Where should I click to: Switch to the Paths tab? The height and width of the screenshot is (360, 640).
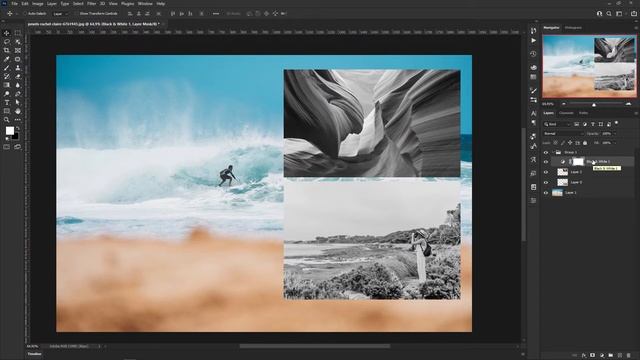tap(583, 113)
